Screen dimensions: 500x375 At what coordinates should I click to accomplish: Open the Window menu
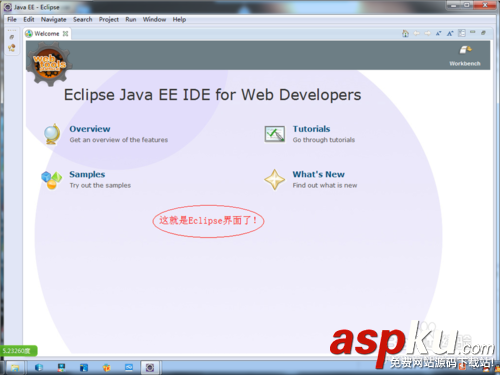(154, 19)
